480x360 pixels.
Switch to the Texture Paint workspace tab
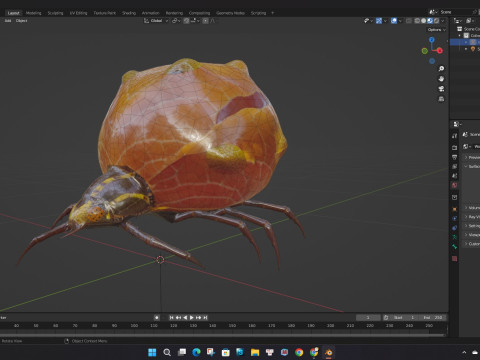(105, 13)
